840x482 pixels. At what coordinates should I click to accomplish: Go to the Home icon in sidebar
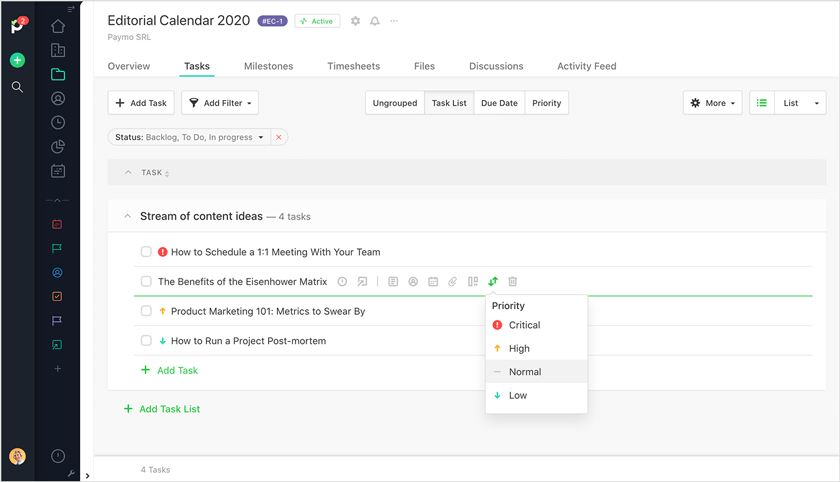click(x=58, y=26)
